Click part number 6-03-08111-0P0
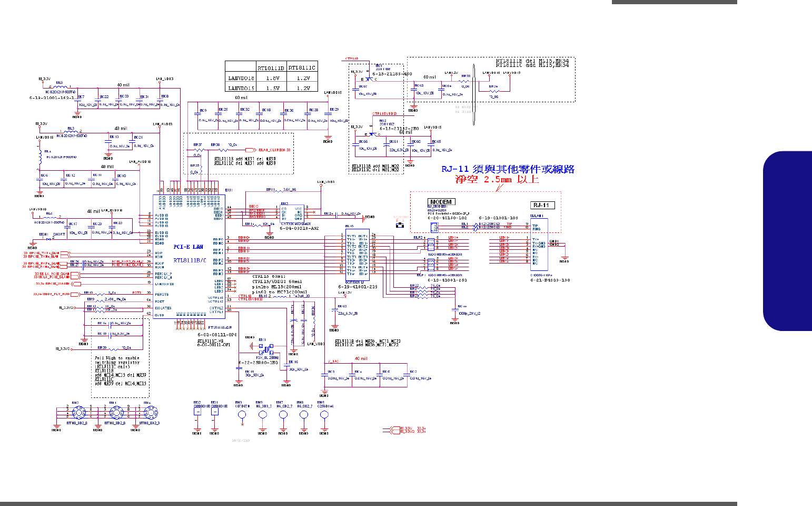 click(x=217, y=335)
